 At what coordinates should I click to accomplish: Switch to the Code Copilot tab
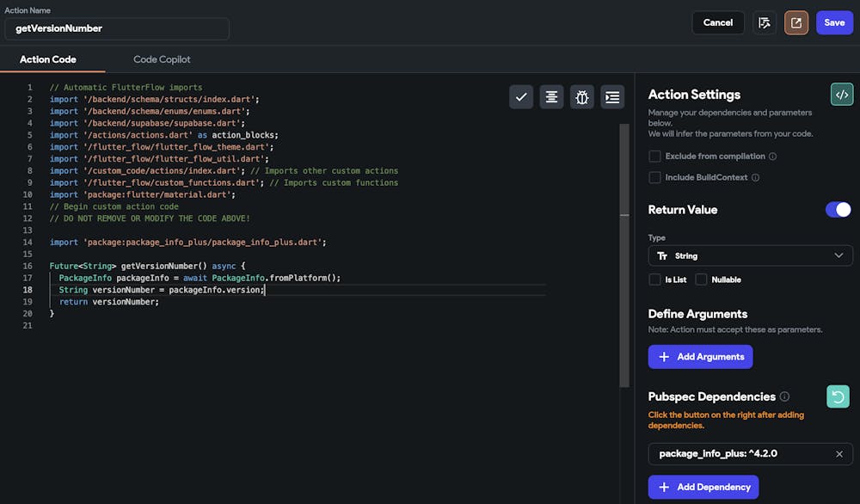click(162, 59)
